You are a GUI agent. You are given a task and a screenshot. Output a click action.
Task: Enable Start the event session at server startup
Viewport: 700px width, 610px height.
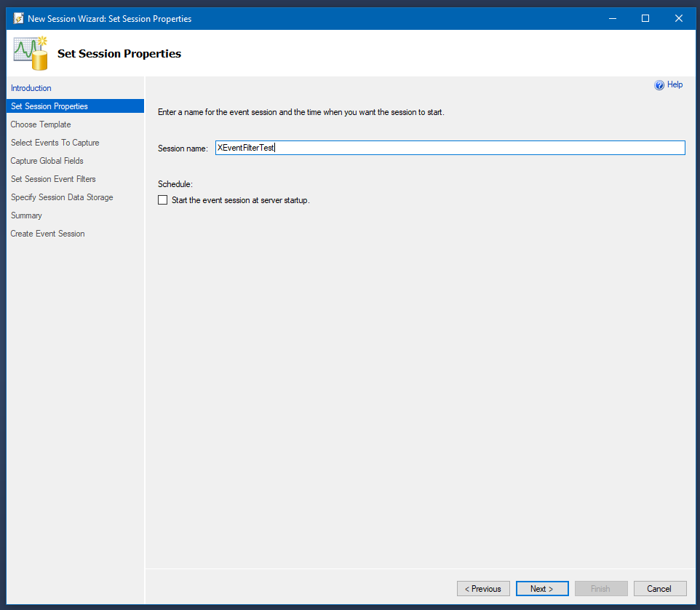[x=162, y=200]
